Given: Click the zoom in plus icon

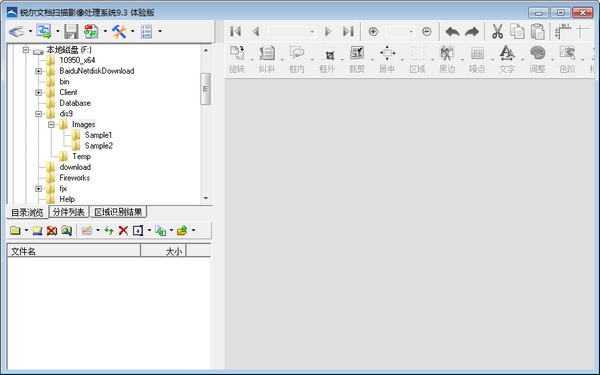Looking at the screenshot, I should click(x=373, y=31).
